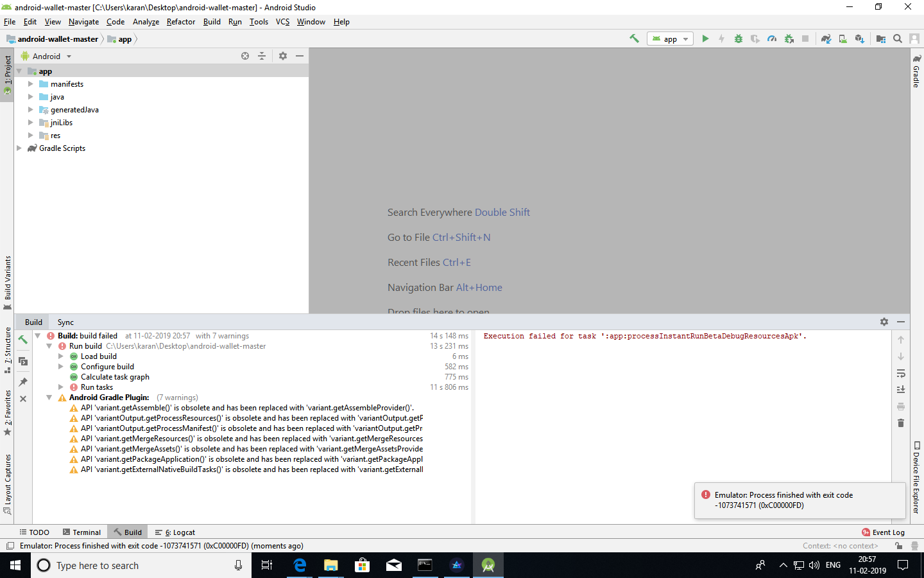Viewport: 924px width, 578px height.
Task: Expand the generatedJava folder
Action: point(30,110)
